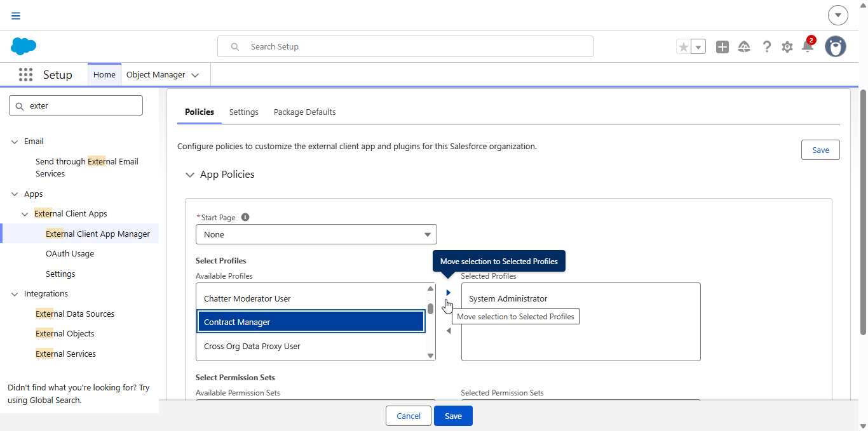Click the search icon in Quick Find box
Viewport: 868px width, 431px height.
click(x=19, y=106)
